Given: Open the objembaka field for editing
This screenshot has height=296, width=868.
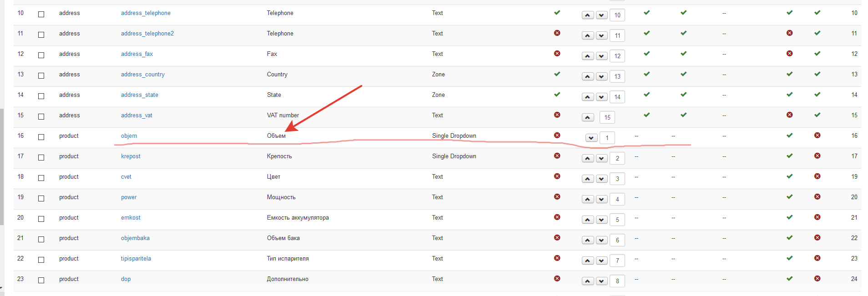Looking at the screenshot, I should click(135, 238).
